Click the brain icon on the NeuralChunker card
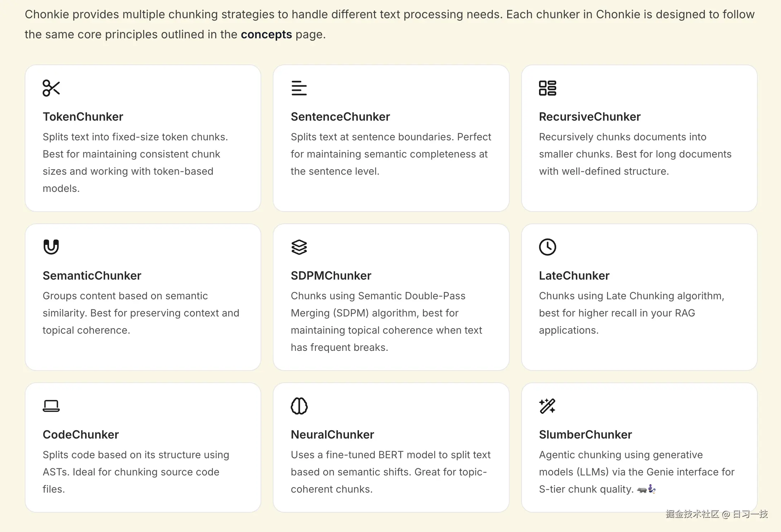This screenshot has height=532, width=781. pyautogui.click(x=299, y=406)
